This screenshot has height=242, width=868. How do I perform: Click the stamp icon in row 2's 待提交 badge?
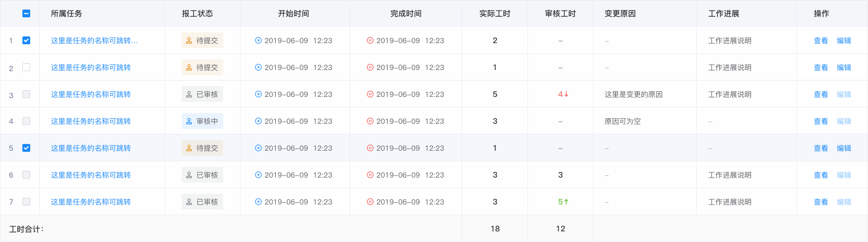189,67
